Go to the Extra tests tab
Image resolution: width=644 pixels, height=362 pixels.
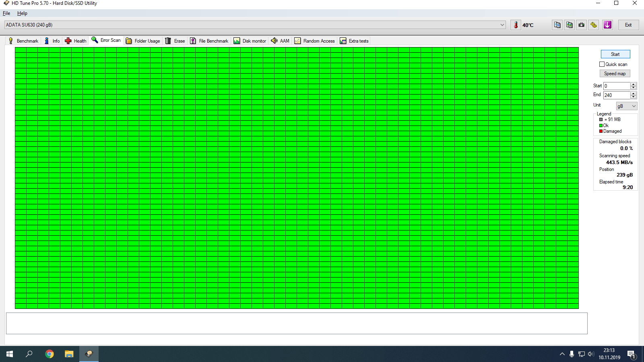coord(354,41)
